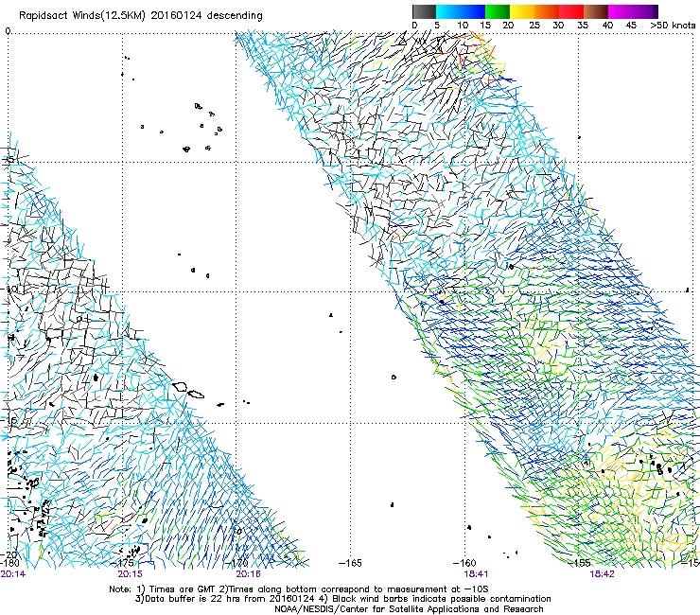Click the Rapidscat Winds title text
Screen dimensions: 700x615
tap(140, 15)
